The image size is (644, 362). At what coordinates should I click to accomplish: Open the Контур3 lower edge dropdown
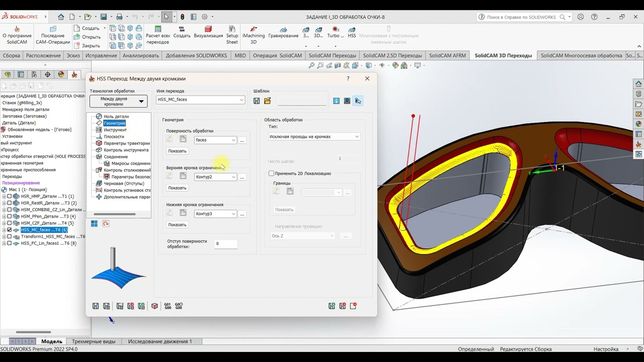tap(233, 214)
